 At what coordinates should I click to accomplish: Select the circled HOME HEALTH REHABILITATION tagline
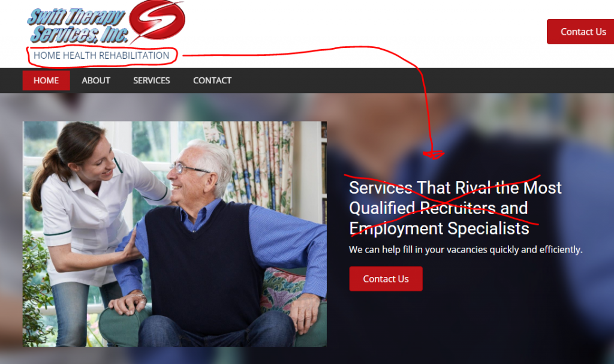pos(101,56)
